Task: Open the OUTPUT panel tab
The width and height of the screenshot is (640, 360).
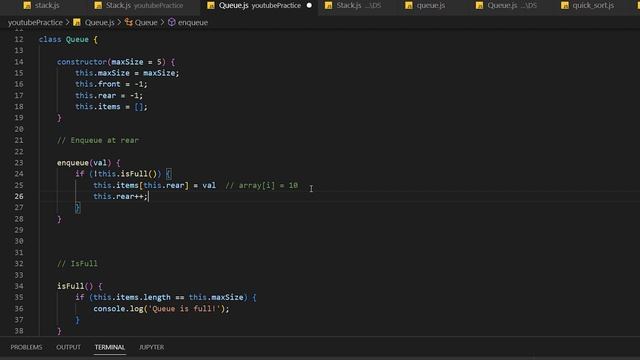Action: click(69, 347)
